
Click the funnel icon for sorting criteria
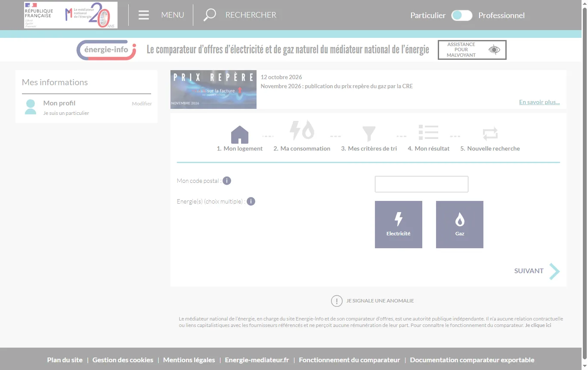click(x=369, y=134)
